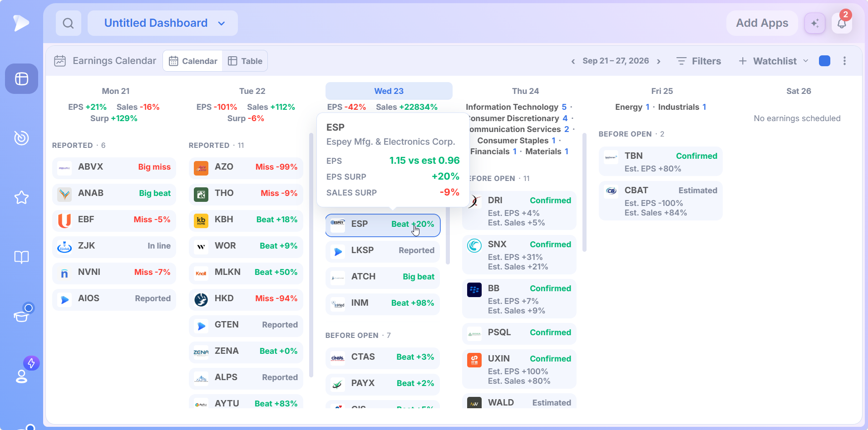Click the Earnings Calendar widget icon

(x=60, y=61)
